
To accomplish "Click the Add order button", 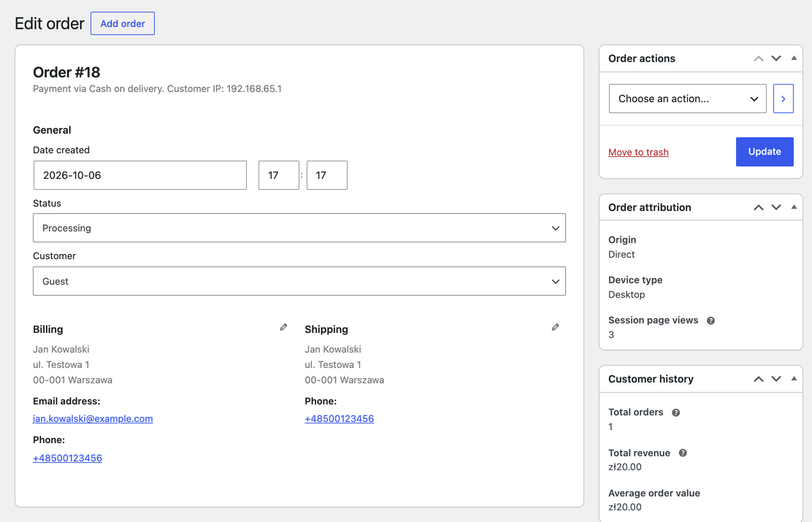I will pos(123,23).
